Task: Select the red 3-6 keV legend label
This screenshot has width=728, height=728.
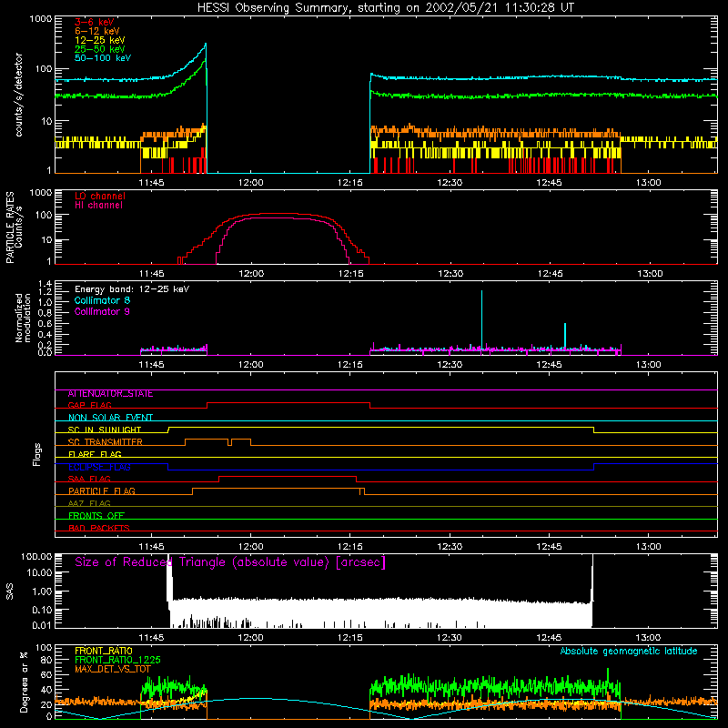Action: coord(95,22)
